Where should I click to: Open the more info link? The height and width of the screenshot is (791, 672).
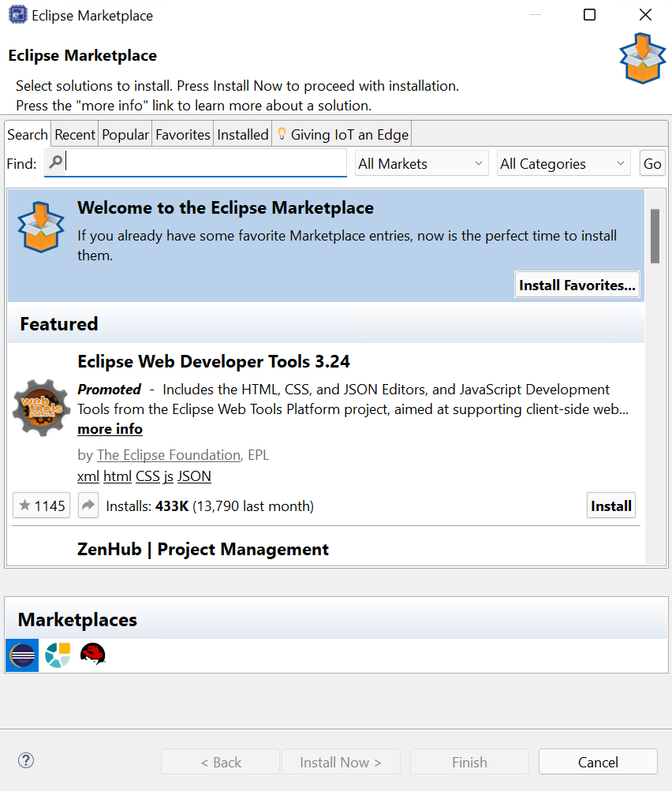click(x=110, y=429)
